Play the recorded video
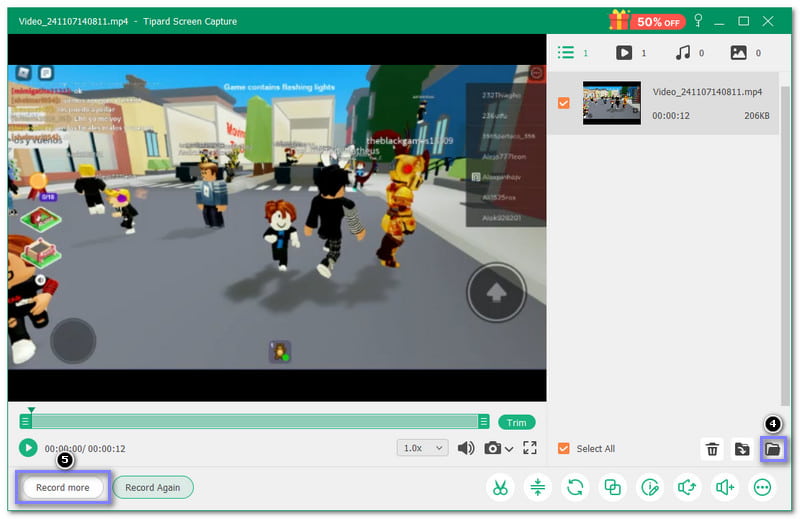This screenshot has height=519, width=800. [x=28, y=448]
